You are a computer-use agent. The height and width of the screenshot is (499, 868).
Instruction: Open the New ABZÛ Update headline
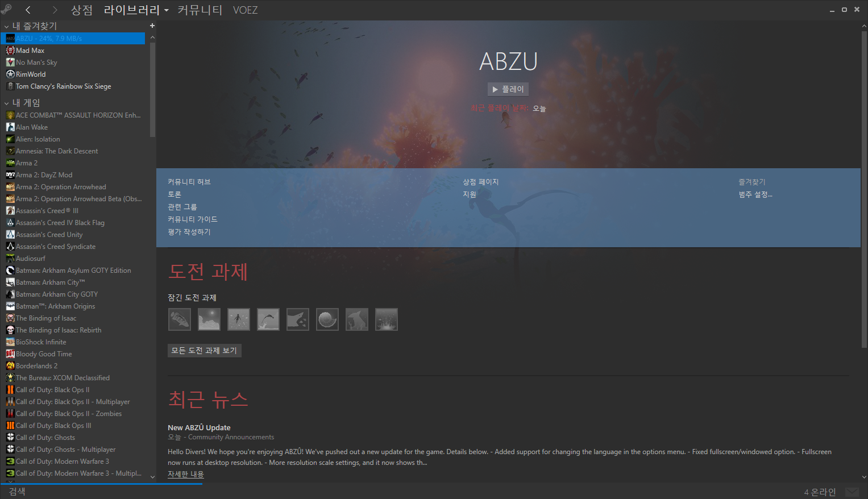(x=199, y=427)
